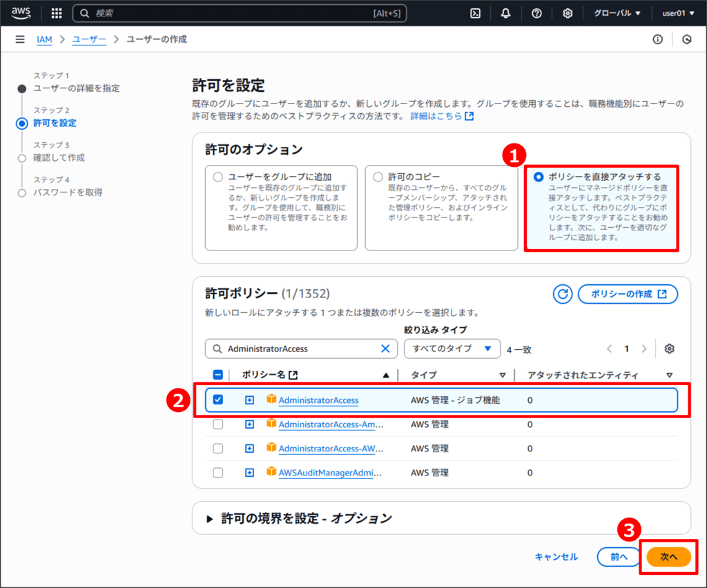Check the AWSAuditManagerAdmi... policy checkbox
Screen dimensions: 707x588
click(x=217, y=473)
